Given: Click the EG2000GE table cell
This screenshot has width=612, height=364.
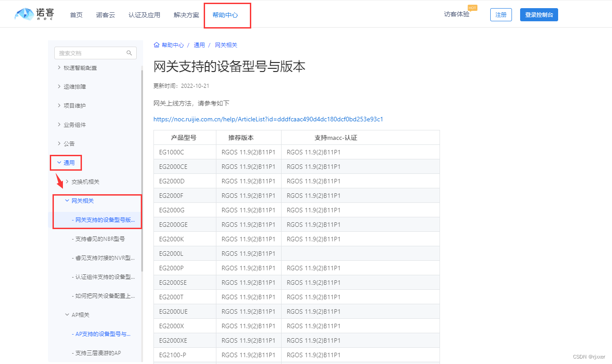Looking at the screenshot, I should [x=185, y=225].
